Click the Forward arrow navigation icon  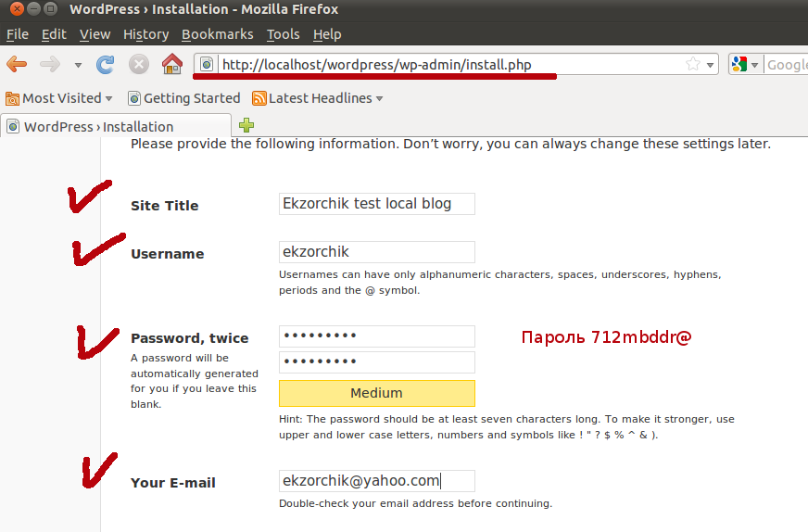pyautogui.click(x=50, y=65)
